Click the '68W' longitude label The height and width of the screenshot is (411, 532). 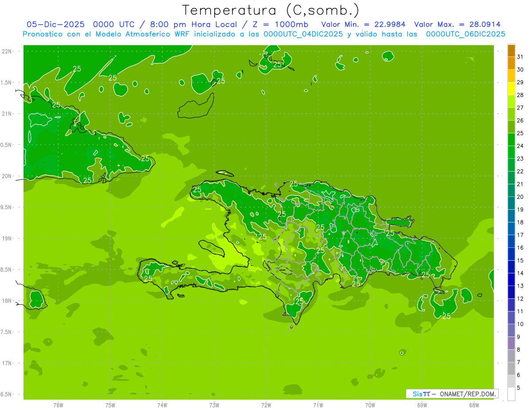473,405
